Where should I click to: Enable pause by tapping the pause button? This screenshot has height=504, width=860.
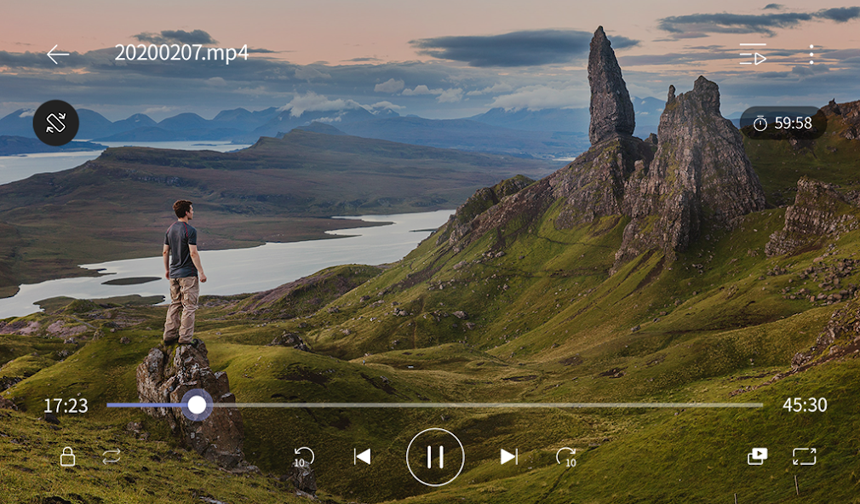click(434, 457)
